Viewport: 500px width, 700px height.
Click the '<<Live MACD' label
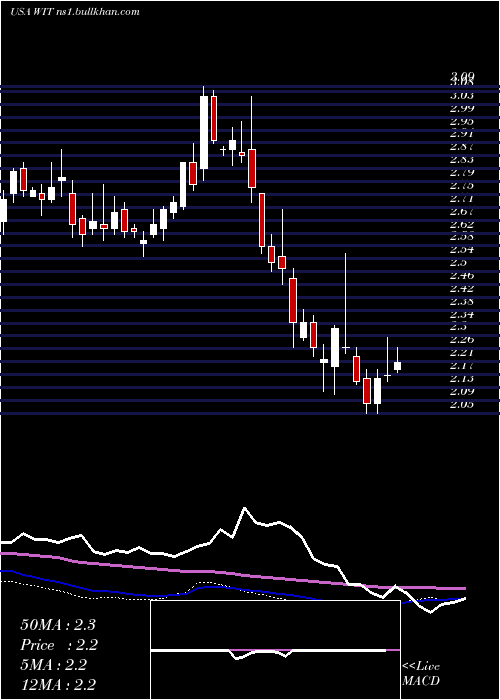[421, 674]
